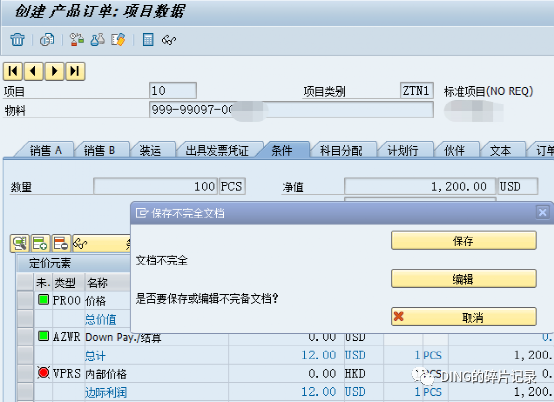This screenshot has width=554, height=402.
Task: Click the 项目 field showing 10
Action: coord(173,91)
